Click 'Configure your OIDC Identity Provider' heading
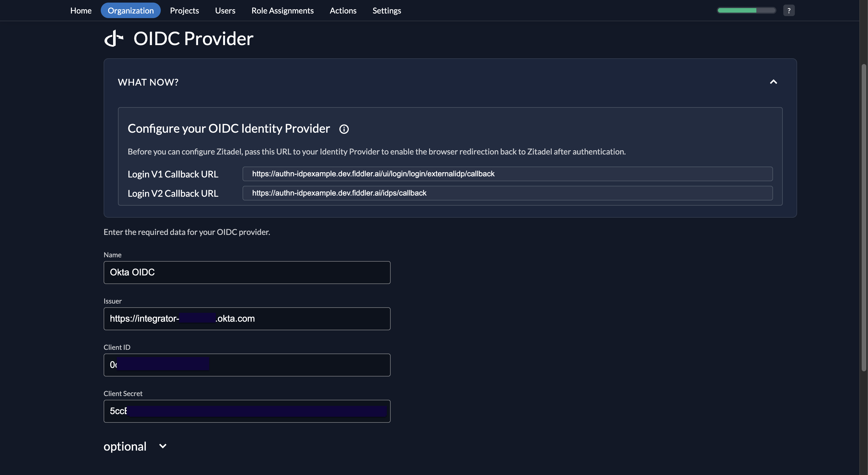Screen dimensions: 868x475 pos(229,129)
